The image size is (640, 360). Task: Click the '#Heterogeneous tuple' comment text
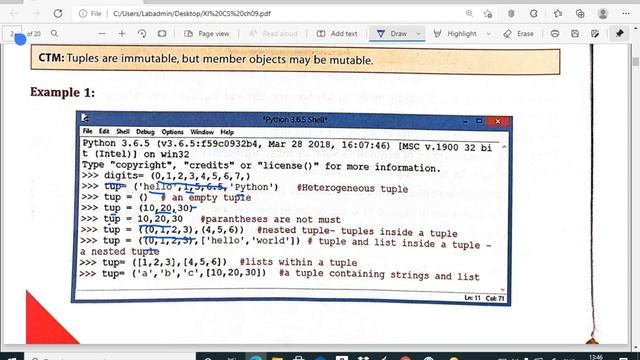pyautogui.click(x=352, y=189)
